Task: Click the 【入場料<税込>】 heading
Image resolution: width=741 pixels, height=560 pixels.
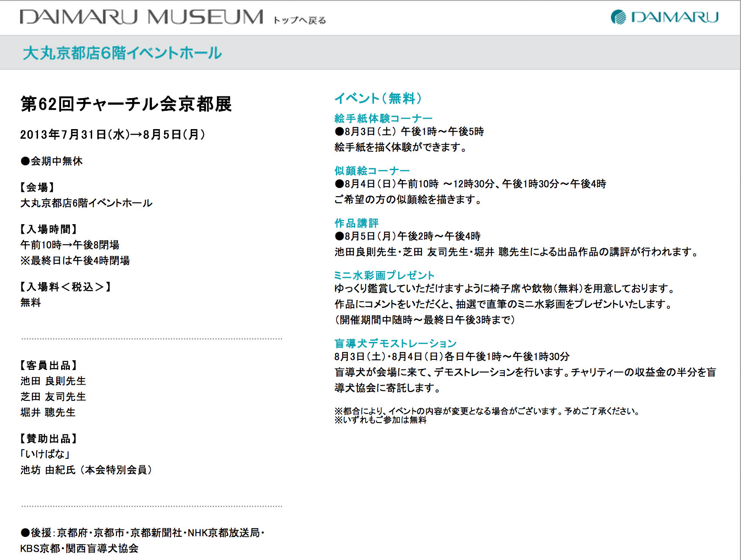Action: pos(65,287)
